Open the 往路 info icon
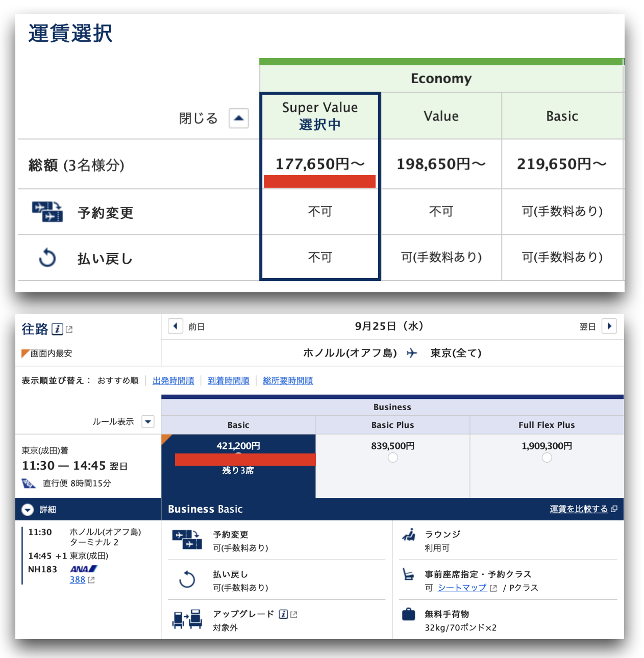 58,329
